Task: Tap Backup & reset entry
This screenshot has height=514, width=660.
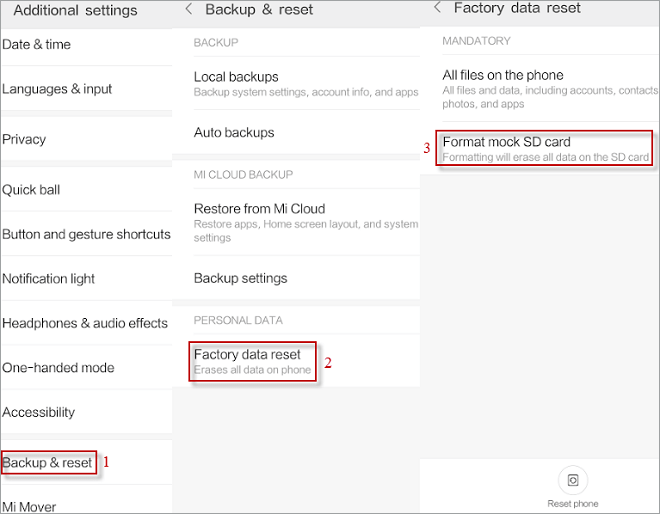Action: tap(48, 463)
